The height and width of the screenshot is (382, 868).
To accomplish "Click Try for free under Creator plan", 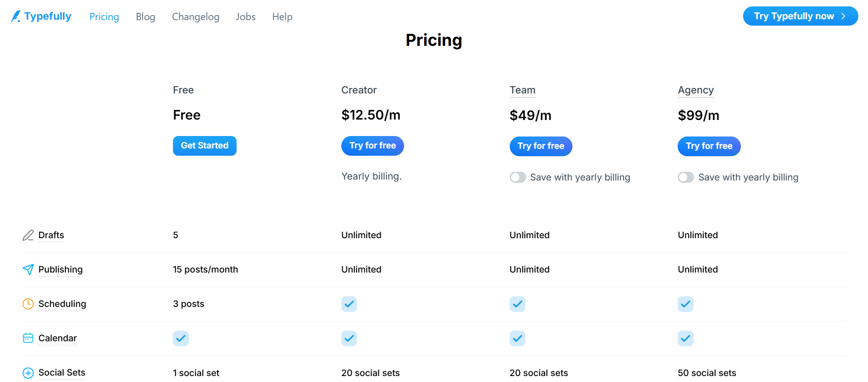I will point(372,146).
